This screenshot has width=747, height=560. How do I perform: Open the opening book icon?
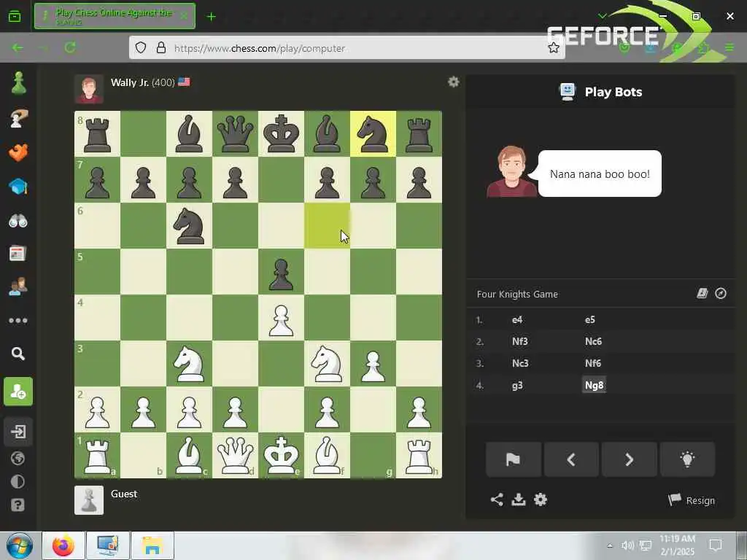(703, 293)
